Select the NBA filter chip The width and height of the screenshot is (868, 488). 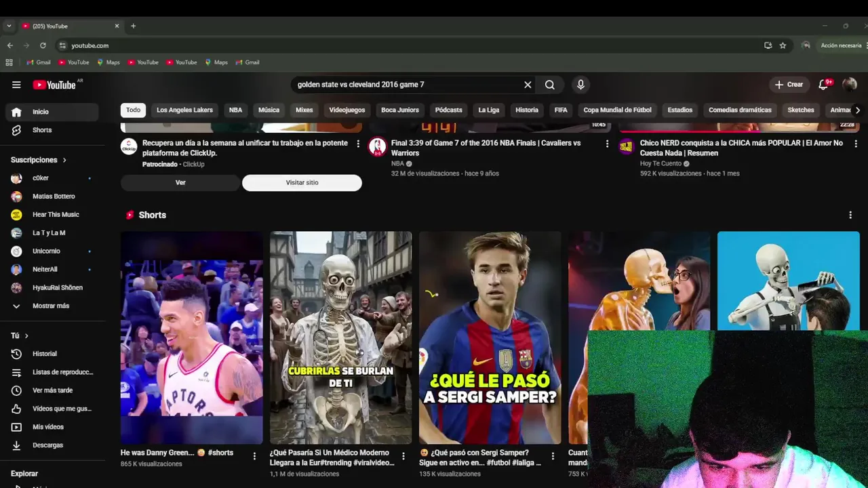click(x=235, y=110)
